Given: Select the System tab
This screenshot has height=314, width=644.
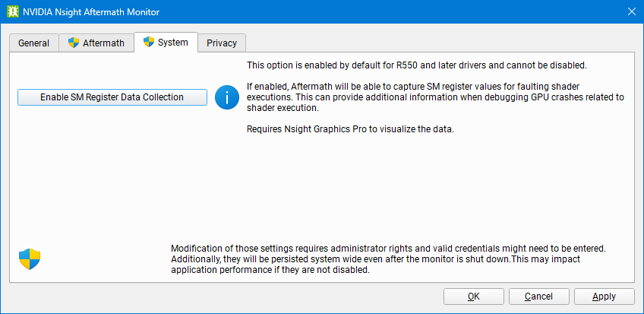Looking at the screenshot, I should point(166,43).
